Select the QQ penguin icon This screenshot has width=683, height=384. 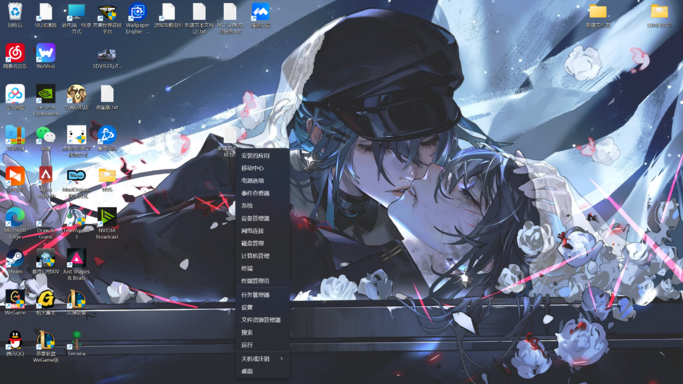15,343
